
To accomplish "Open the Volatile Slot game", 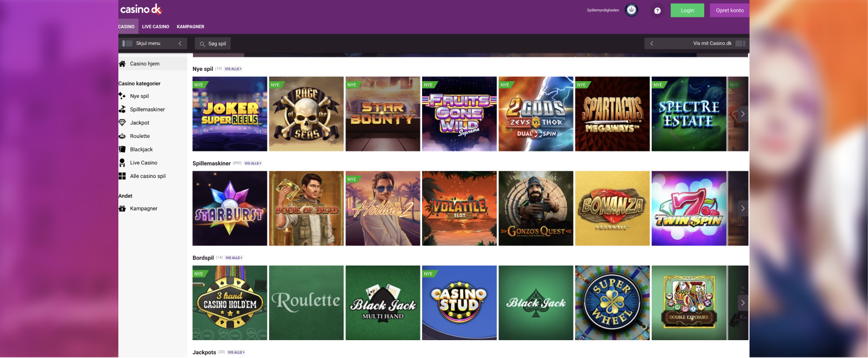I will pyautogui.click(x=459, y=209).
